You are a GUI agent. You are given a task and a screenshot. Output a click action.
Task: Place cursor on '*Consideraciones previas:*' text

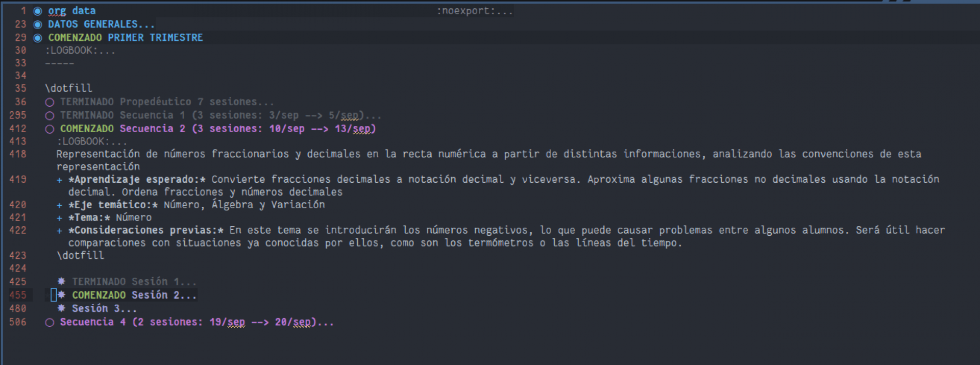pyautogui.click(x=146, y=230)
